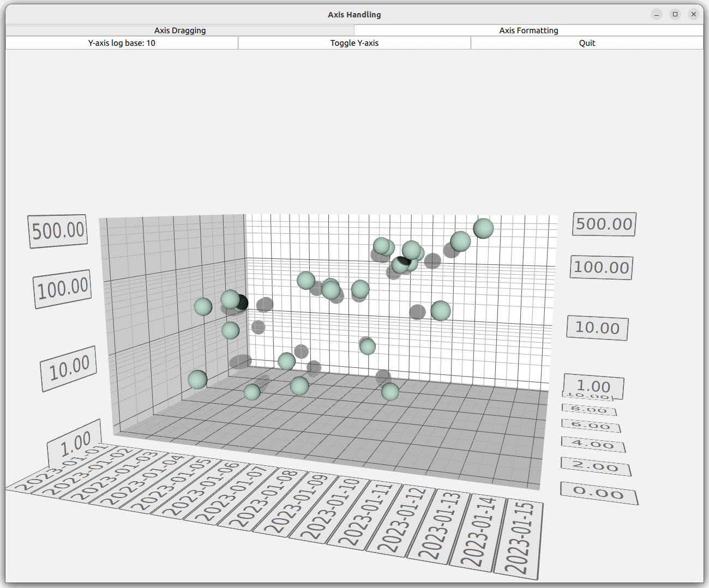Image resolution: width=709 pixels, height=588 pixels.
Task: Click the left-side 1.00 Y-axis label
Action: [x=75, y=444]
